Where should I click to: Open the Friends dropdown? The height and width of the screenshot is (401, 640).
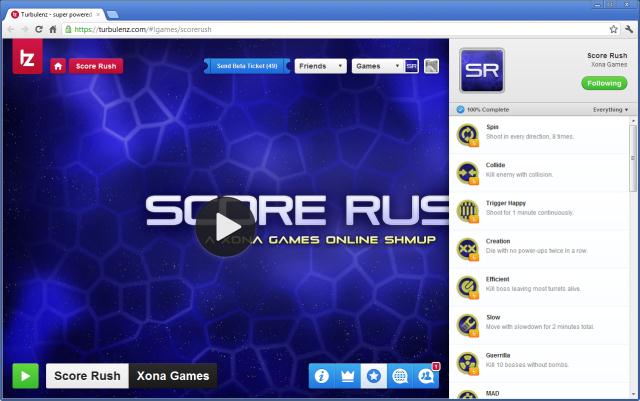[321, 66]
